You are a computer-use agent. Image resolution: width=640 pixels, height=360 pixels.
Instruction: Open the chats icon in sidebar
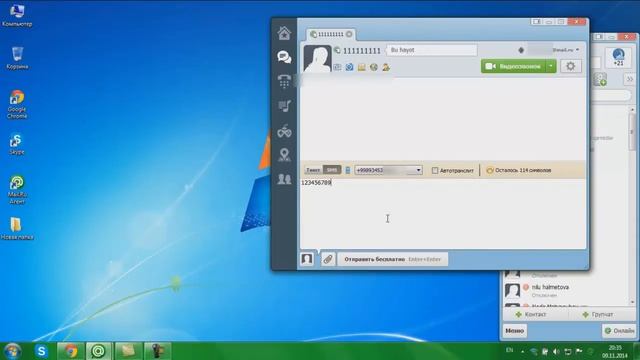pos(284,57)
